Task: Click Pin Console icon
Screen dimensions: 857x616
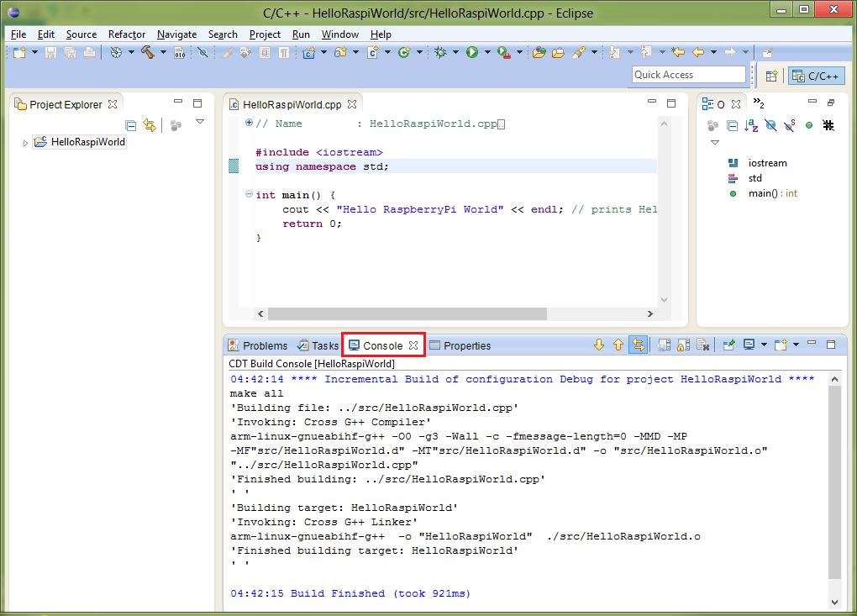Action: (x=728, y=345)
